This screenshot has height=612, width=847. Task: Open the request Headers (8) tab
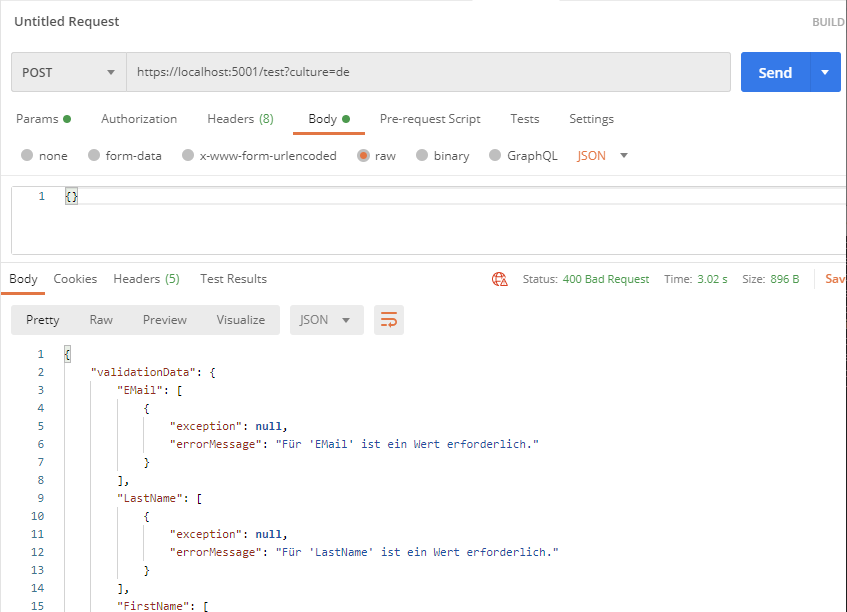[240, 119]
